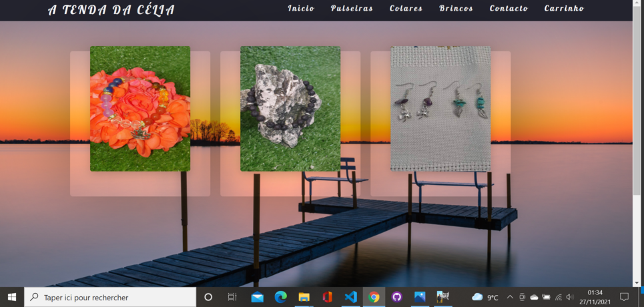Open the volume speaker icon in tray
Image resolution: width=644 pixels, height=307 pixels.
(570, 297)
